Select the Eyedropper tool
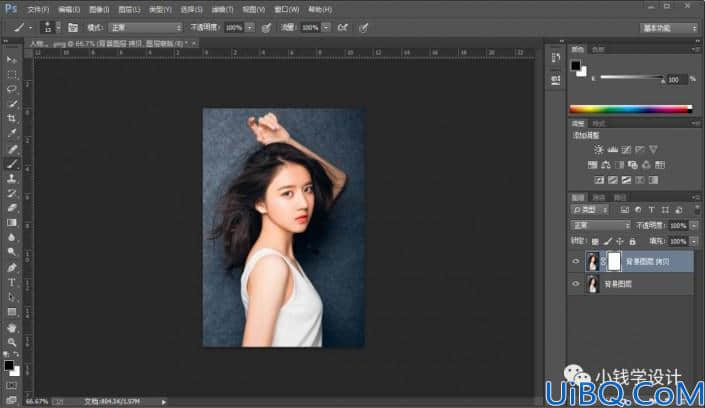The image size is (705, 408). coord(12,133)
